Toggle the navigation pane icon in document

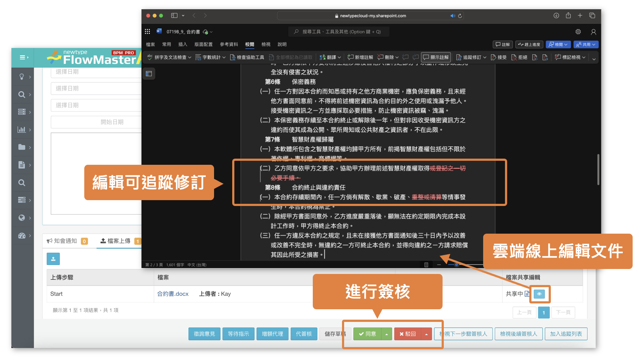coord(149,74)
